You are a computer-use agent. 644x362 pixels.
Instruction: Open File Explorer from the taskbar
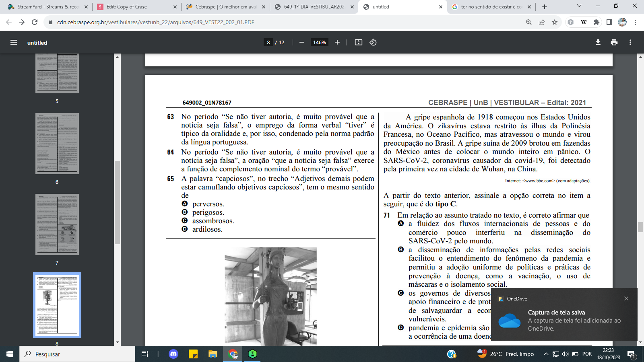[213, 354]
